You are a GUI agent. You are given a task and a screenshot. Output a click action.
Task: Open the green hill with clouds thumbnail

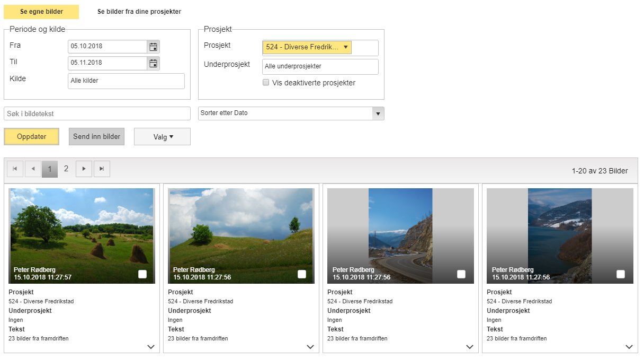240,228
